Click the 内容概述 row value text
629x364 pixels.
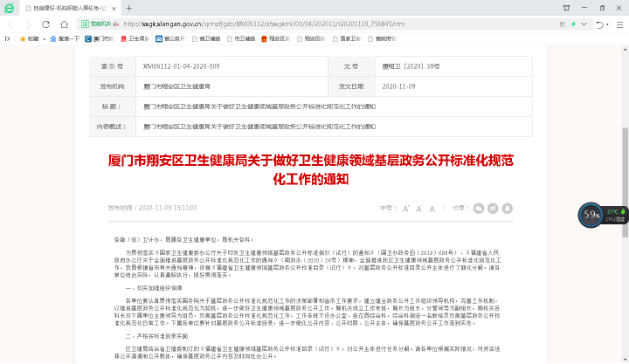tap(259, 127)
